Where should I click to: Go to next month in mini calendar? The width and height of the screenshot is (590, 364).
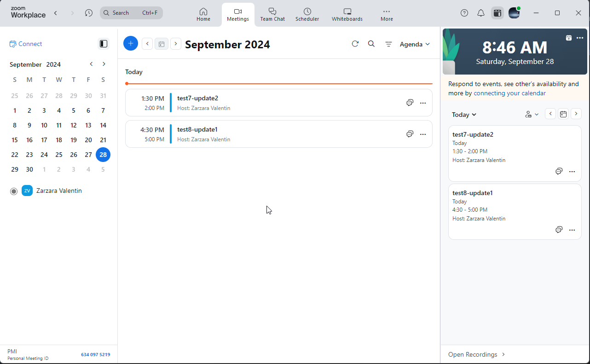tap(104, 64)
